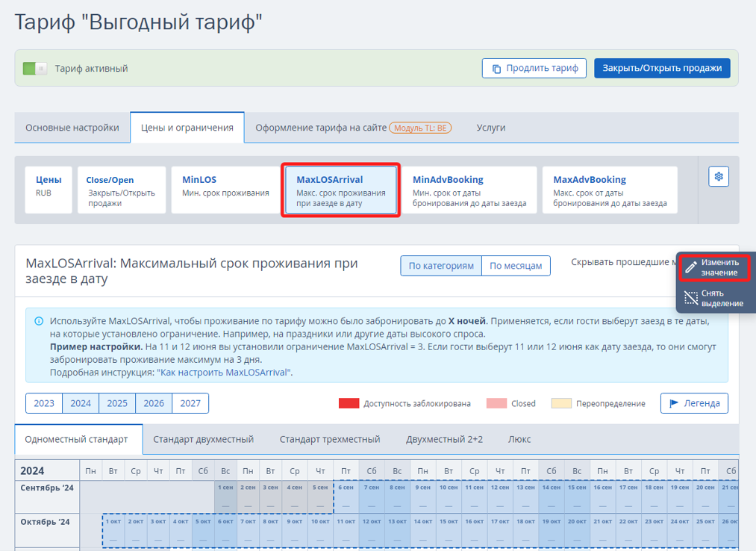Screen dimensions: 756x551
Task: Switch view to 'По месяцам'
Action: pyautogui.click(x=516, y=266)
